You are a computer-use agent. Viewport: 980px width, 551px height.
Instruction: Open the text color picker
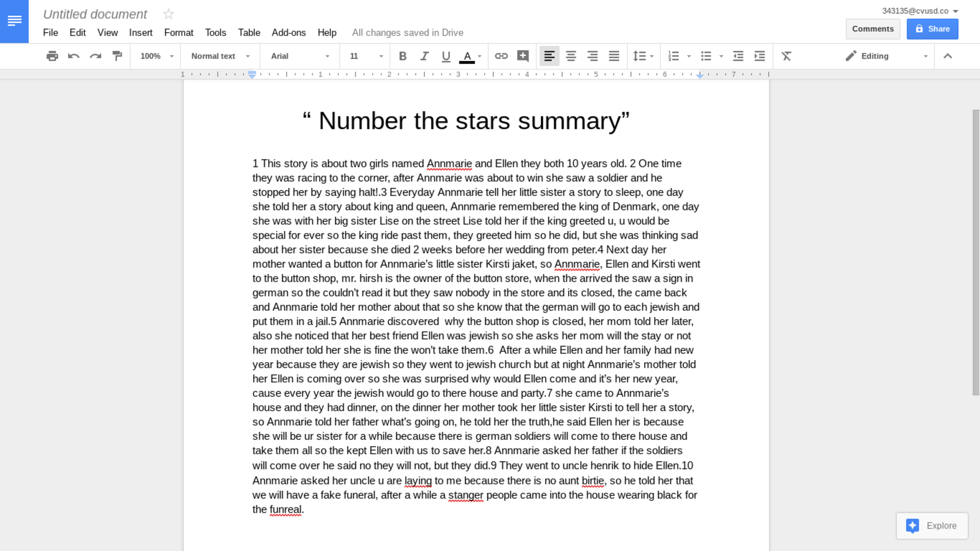point(468,56)
